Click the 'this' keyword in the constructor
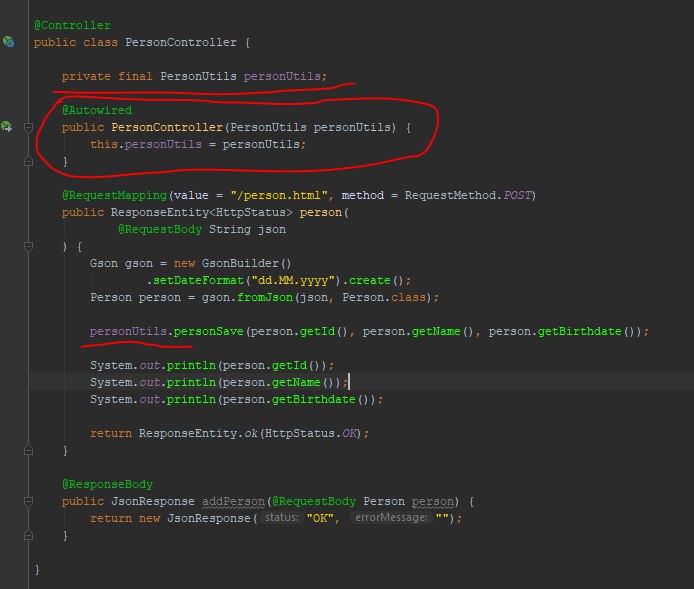The height and width of the screenshot is (589, 694). tap(104, 144)
